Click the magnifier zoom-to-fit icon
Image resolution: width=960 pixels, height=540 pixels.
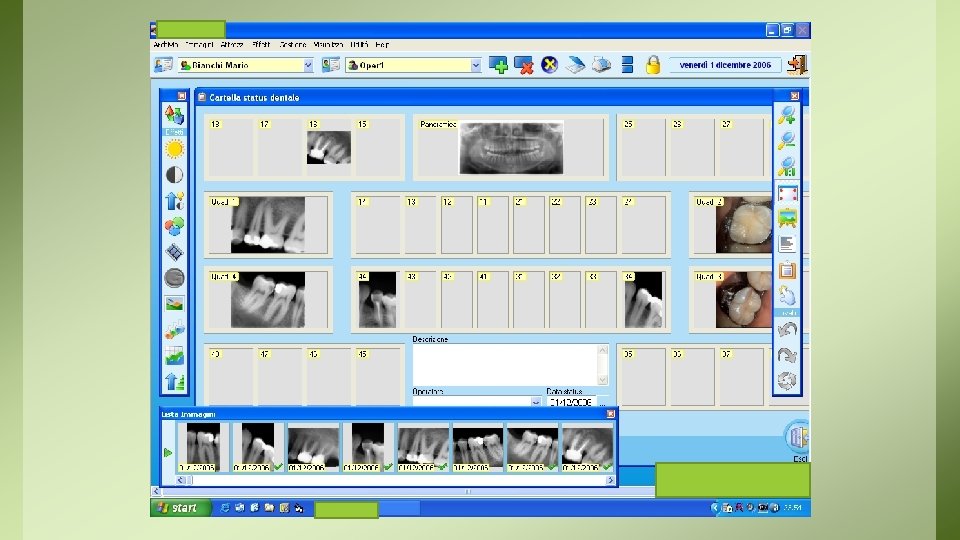787,166
